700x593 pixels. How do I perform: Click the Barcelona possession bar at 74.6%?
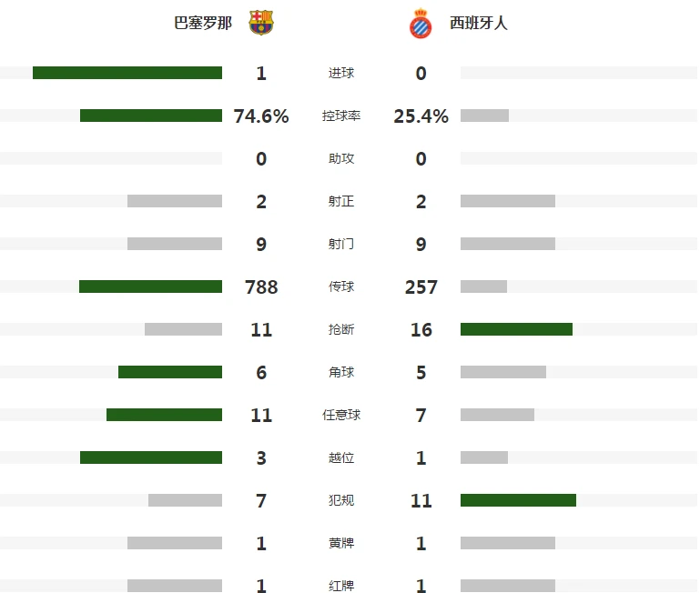151,116
